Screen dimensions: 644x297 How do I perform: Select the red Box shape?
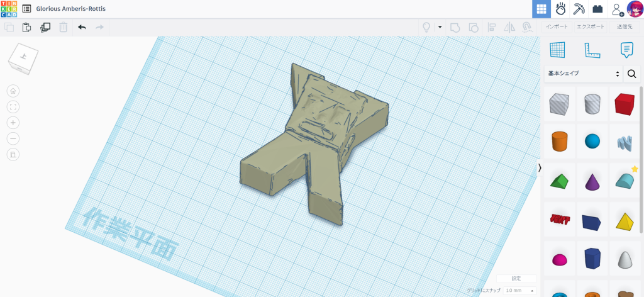(x=625, y=104)
